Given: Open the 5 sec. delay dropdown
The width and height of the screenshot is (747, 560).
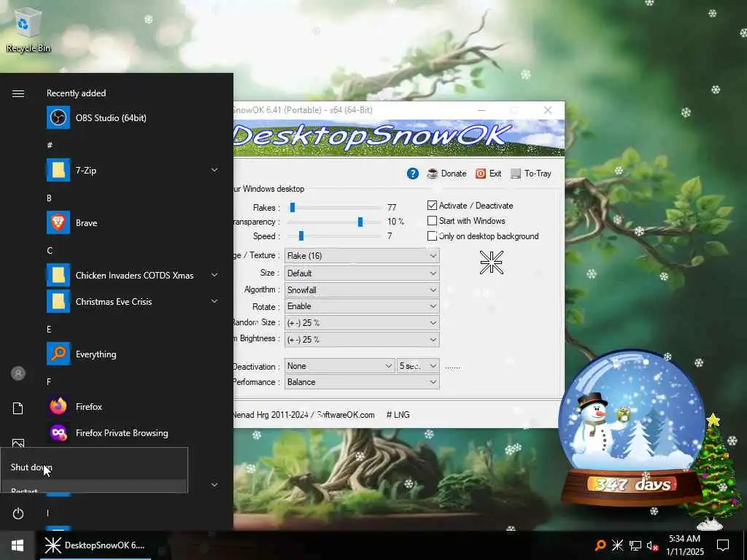Looking at the screenshot, I should click(x=418, y=366).
